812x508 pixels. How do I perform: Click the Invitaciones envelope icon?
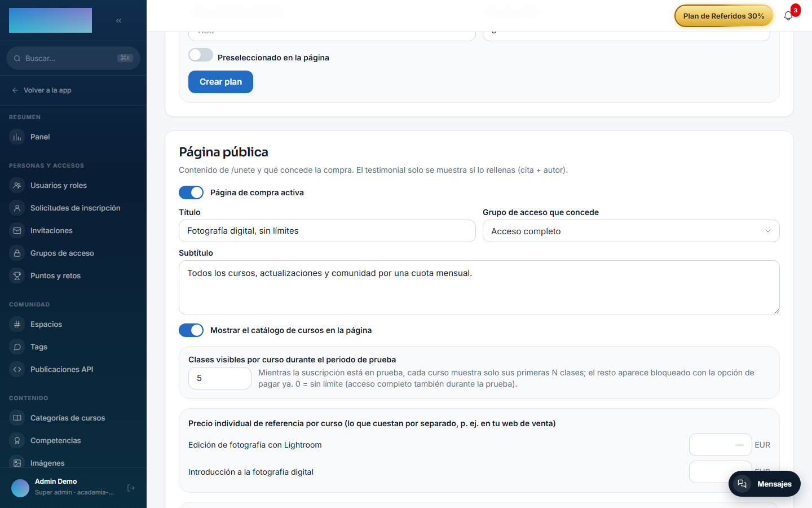click(17, 231)
